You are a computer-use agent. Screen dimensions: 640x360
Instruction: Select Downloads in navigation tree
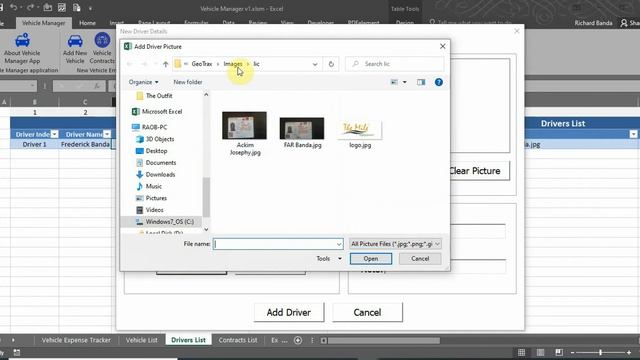pyautogui.click(x=156, y=175)
